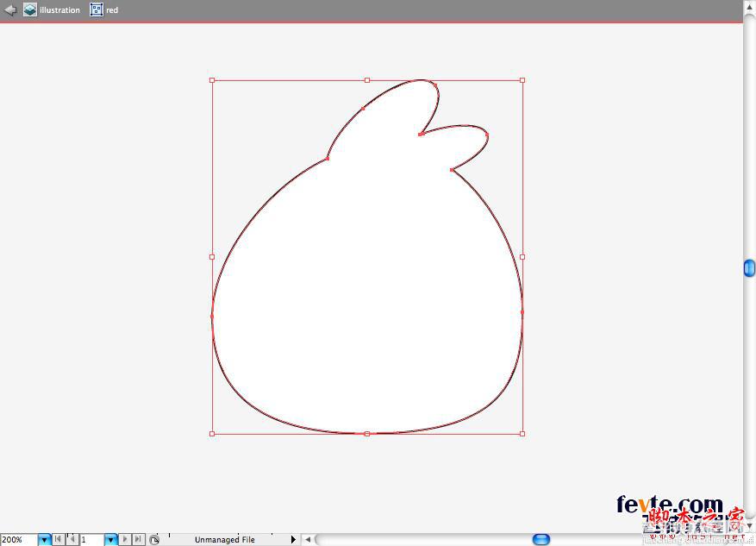Click the 200% zoom level field
756x546 pixels.
(19, 540)
